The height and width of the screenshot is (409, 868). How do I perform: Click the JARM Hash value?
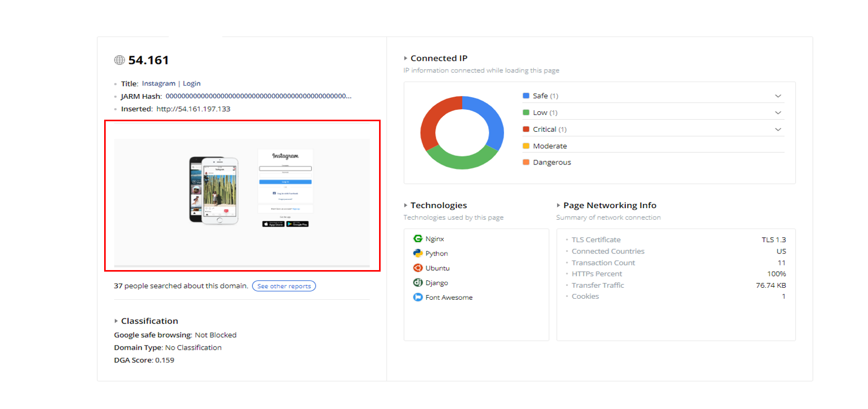258,96
